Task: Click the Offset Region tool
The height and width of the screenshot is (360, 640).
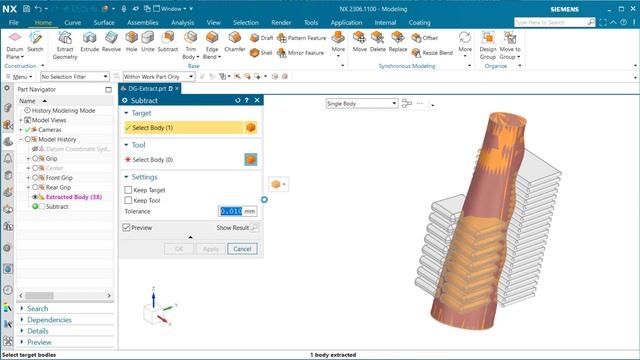Action: point(424,38)
